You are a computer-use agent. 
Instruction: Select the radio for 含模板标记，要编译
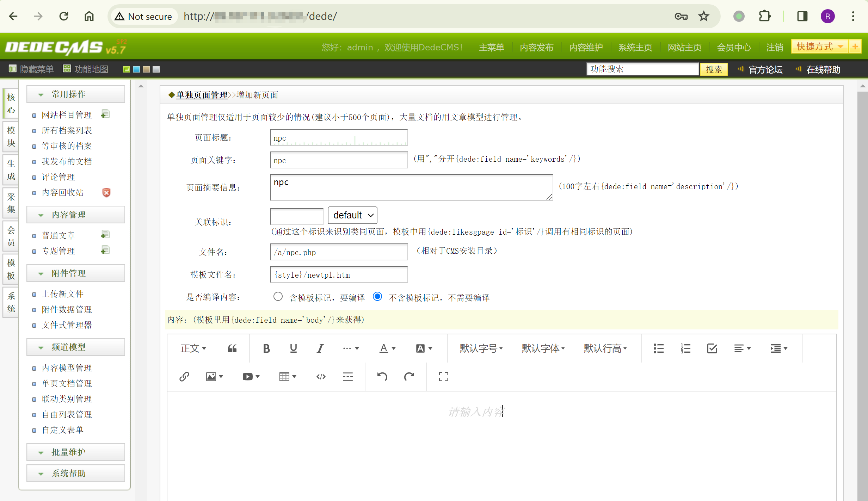point(278,297)
